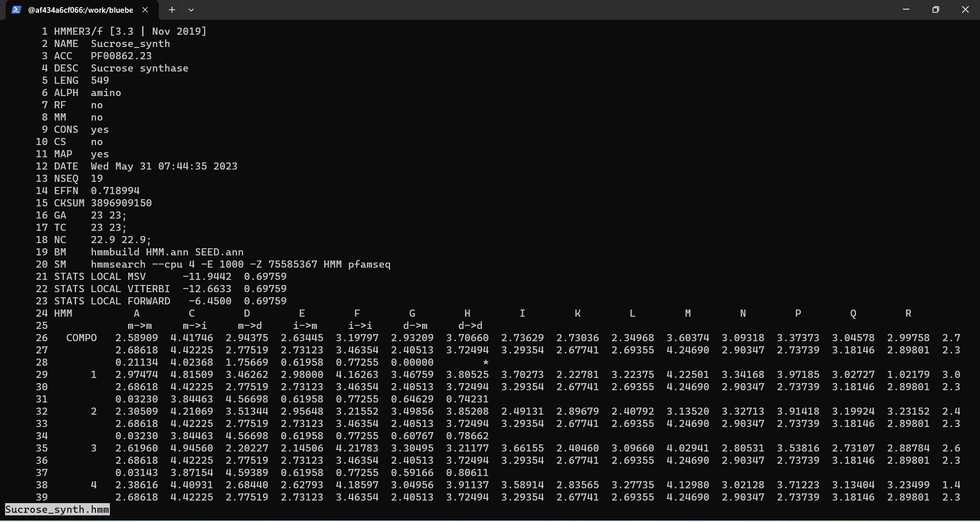Click the 'COMPO' row label
980x522 pixels.
click(82, 338)
